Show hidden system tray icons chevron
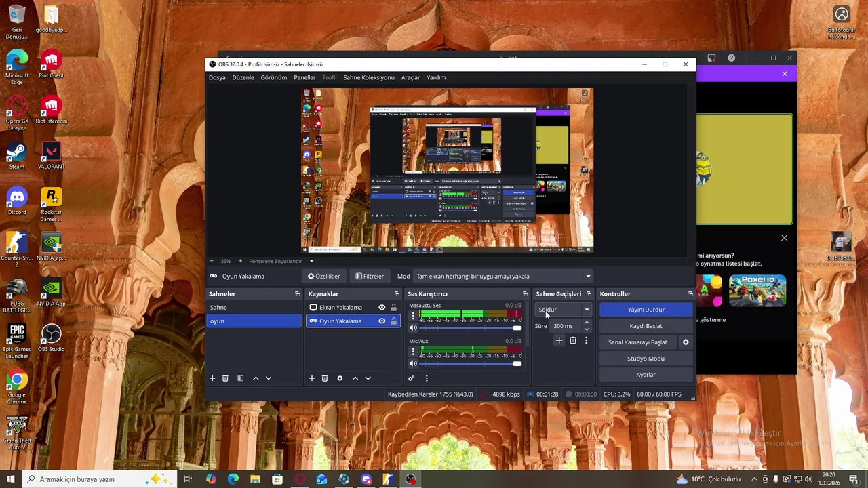The height and width of the screenshot is (488, 868). pos(754,479)
